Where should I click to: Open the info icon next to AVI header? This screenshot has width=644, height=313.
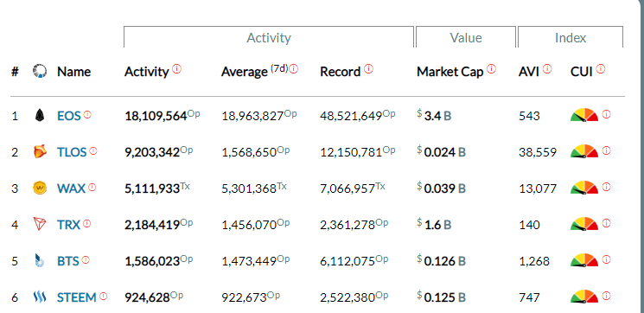(547, 68)
